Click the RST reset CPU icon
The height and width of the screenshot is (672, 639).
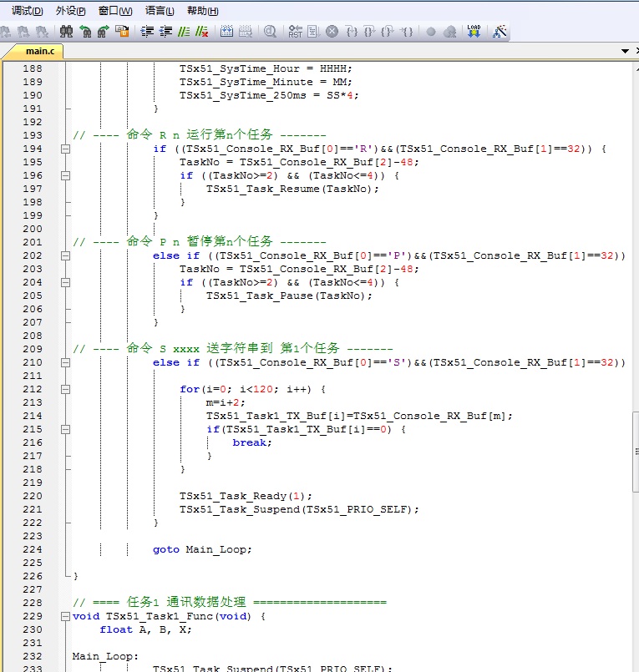click(295, 31)
